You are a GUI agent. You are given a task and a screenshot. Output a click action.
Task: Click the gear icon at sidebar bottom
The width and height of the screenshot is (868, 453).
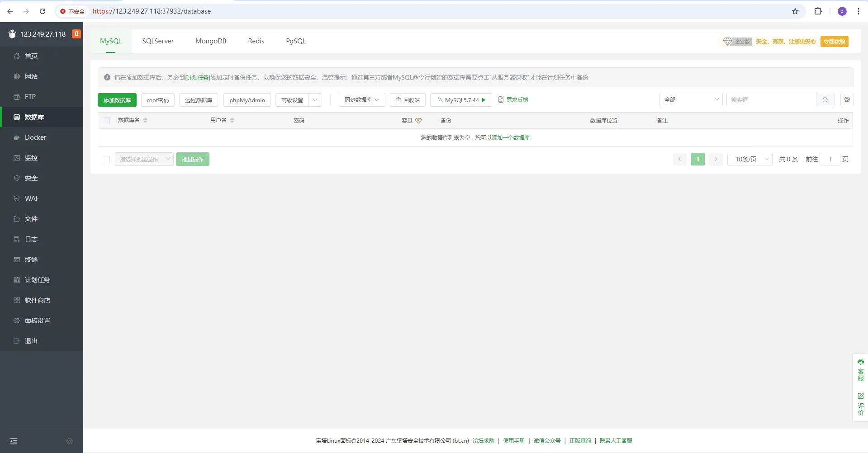tap(70, 441)
